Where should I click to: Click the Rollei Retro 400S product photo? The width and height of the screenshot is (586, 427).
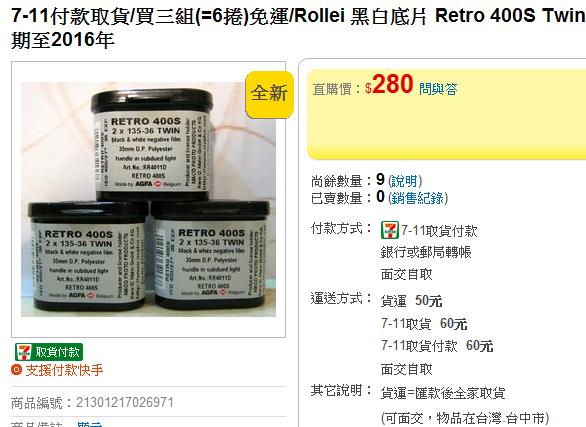[148, 199]
